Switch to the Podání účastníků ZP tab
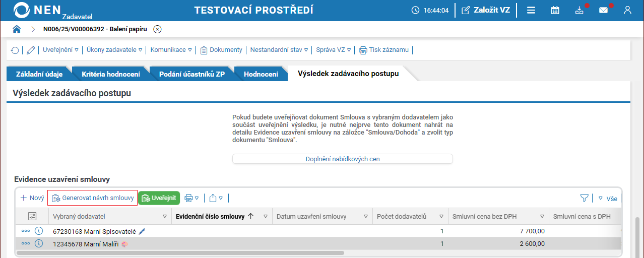 point(192,74)
